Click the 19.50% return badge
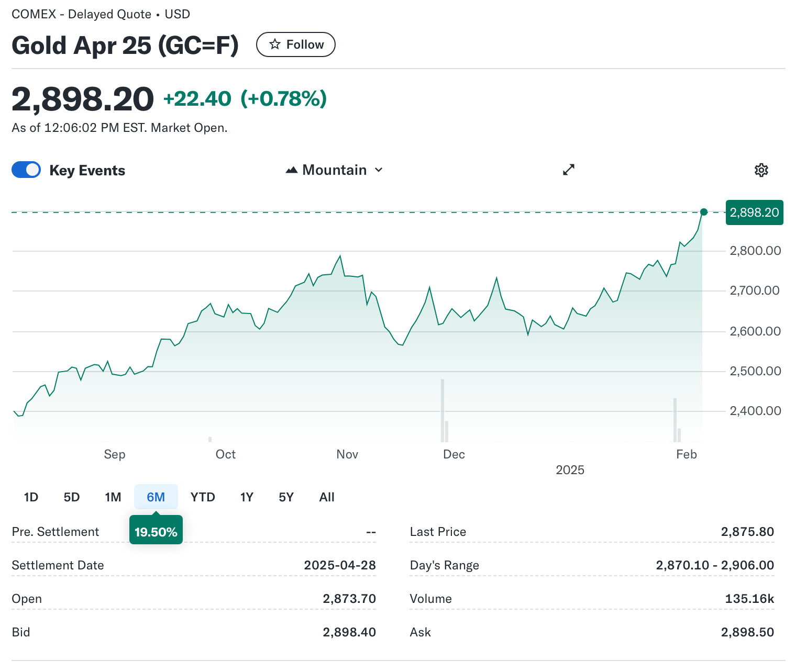The width and height of the screenshot is (796, 672). [x=156, y=532]
